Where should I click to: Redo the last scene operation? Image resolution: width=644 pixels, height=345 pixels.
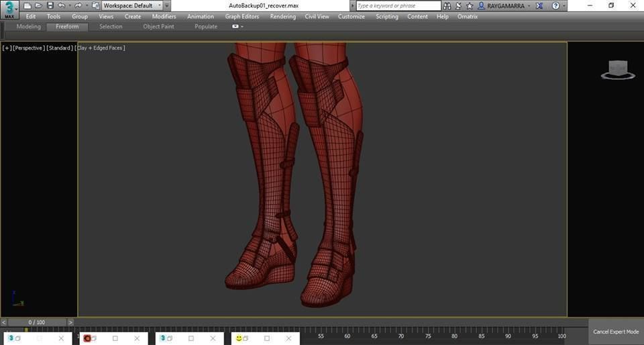coord(78,6)
